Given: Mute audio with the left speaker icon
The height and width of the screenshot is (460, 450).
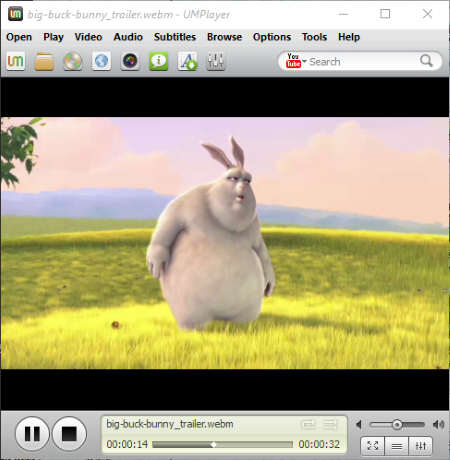Looking at the screenshot, I should coord(359,425).
